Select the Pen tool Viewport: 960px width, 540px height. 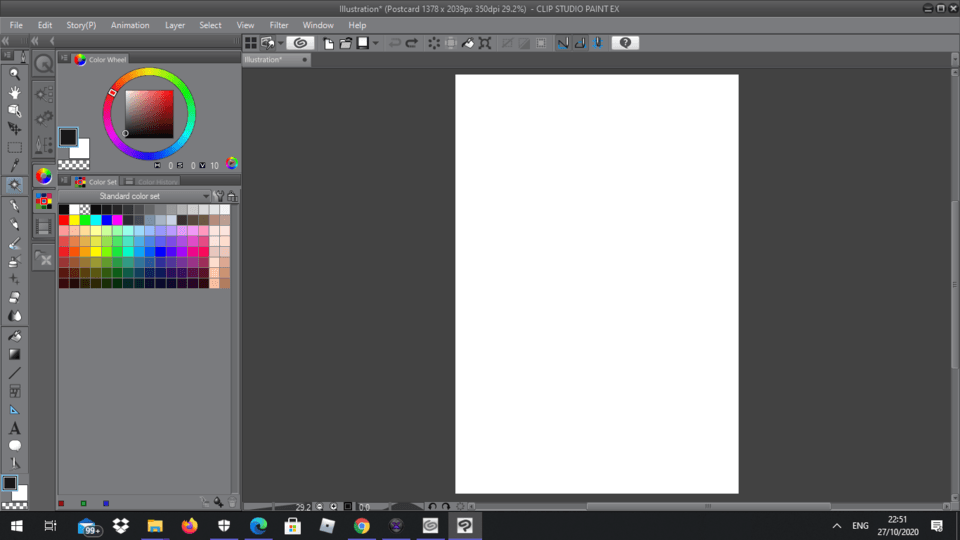click(x=15, y=206)
